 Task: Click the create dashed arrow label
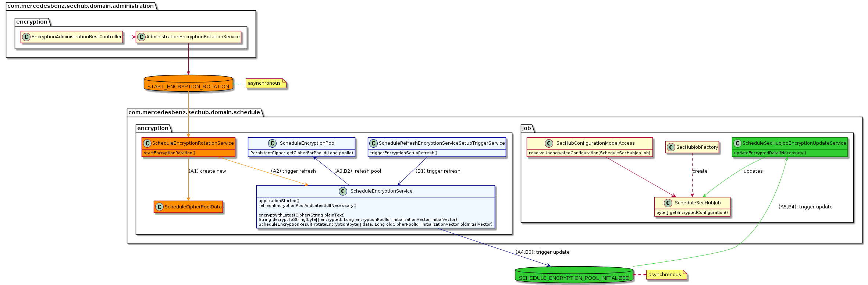pos(700,171)
